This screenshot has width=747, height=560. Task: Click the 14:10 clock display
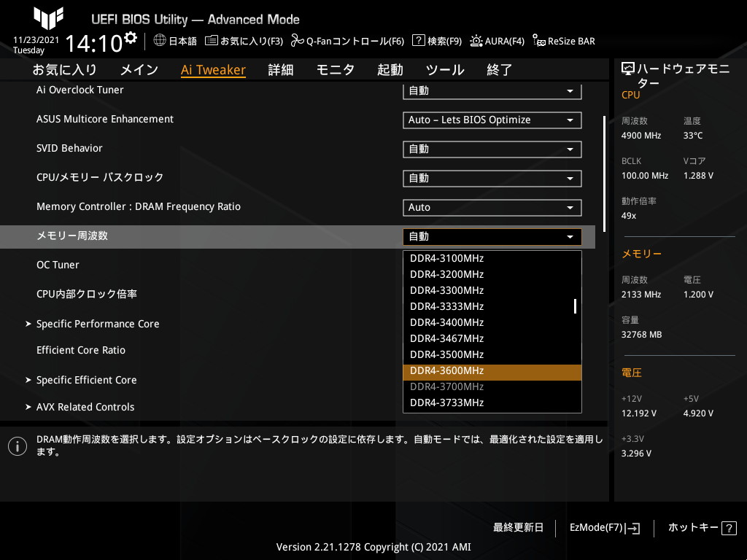pyautogui.click(x=94, y=43)
